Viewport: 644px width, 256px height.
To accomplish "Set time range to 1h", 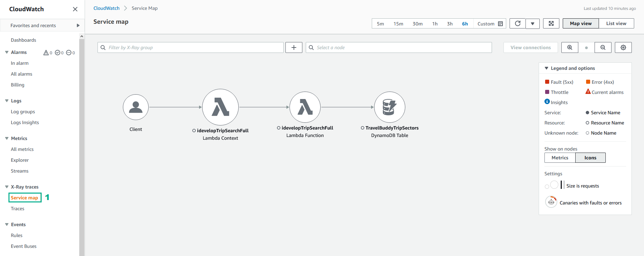I will point(435,24).
